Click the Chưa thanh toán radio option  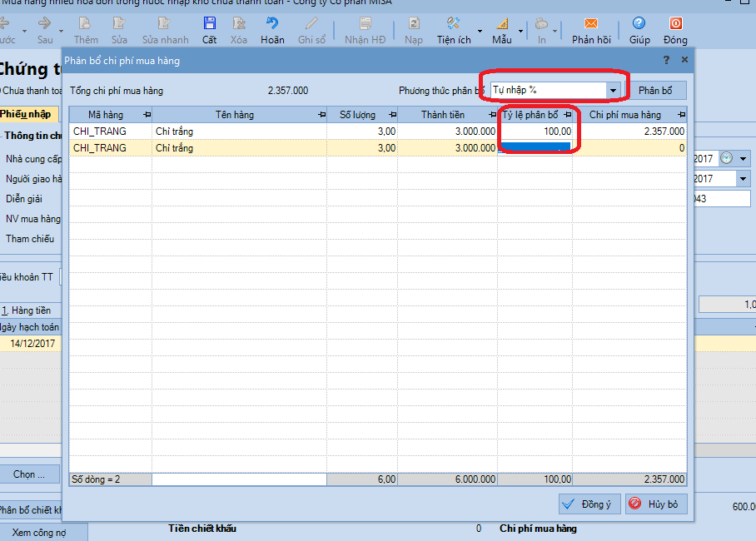[31, 91]
